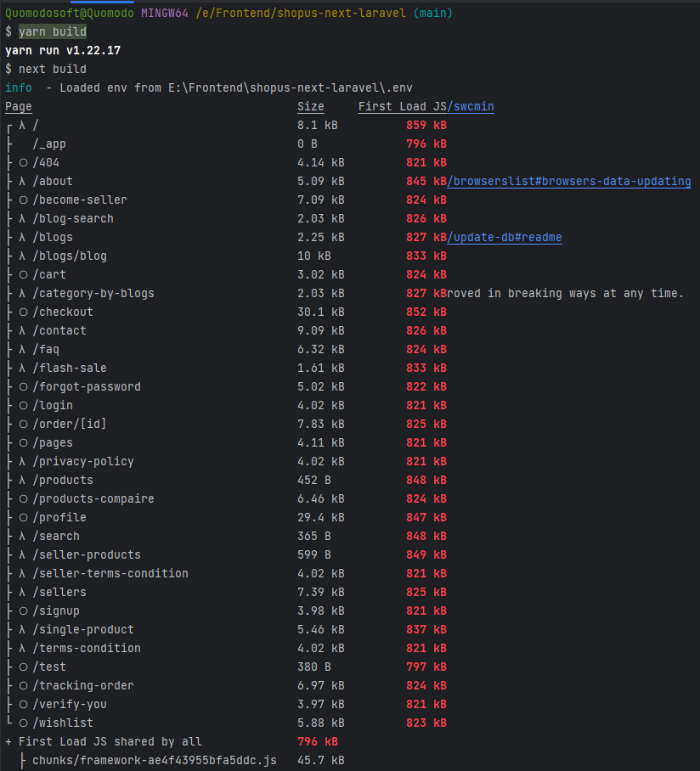The image size is (700, 771).
Task: Open the browserslist#browsers-data-updating link
Action: [569, 181]
